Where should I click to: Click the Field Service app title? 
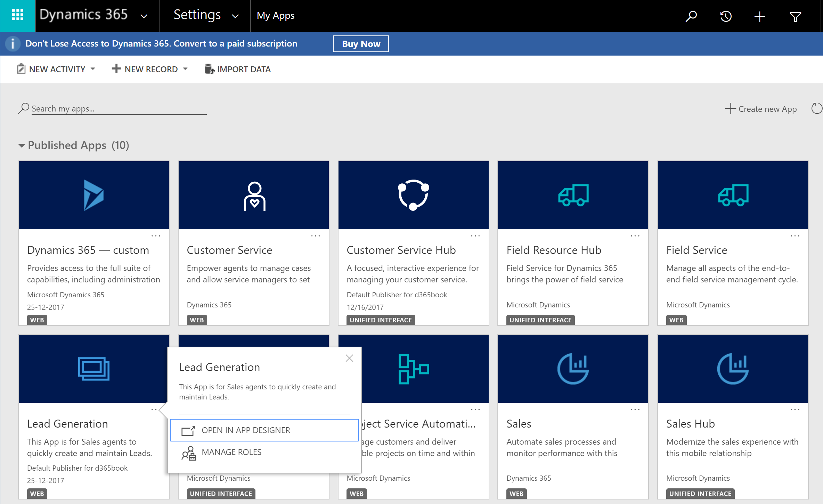(x=696, y=250)
